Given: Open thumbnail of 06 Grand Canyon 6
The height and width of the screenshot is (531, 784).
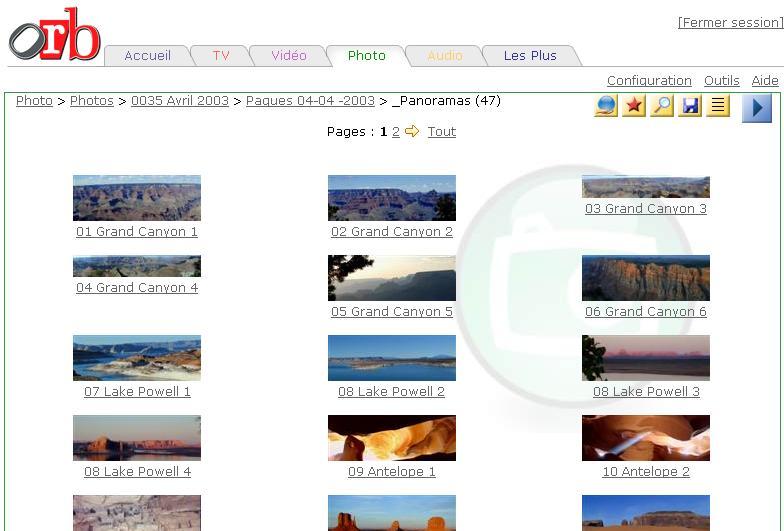Looking at the screenshot, I should (x=646, y=278).
